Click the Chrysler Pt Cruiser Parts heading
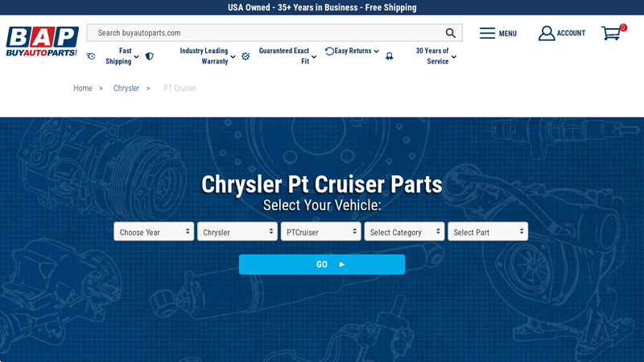 (x=322, y=184)
